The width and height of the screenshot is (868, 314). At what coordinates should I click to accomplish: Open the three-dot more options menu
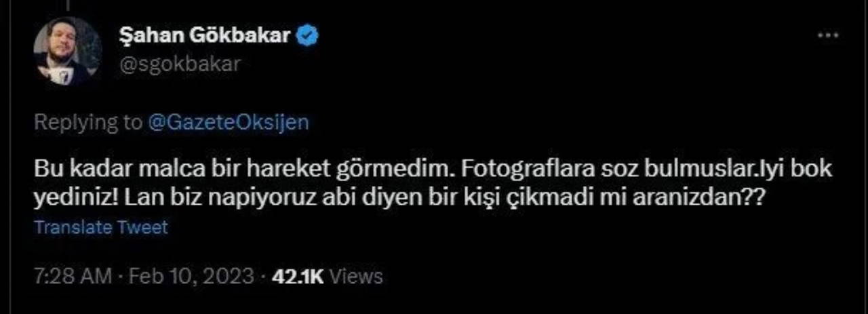[828, 35]
